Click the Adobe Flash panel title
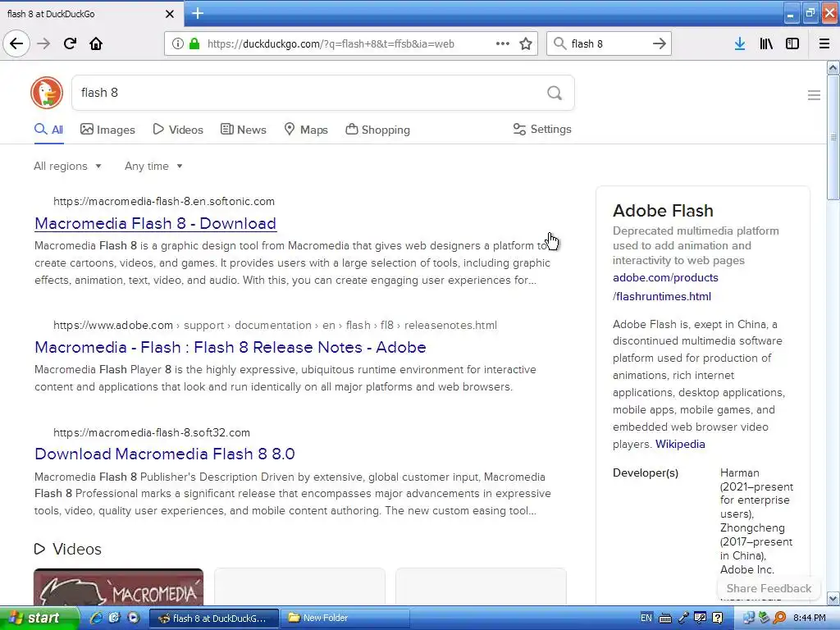This screenshot has width=840, height=630. [x=663, y=211]
